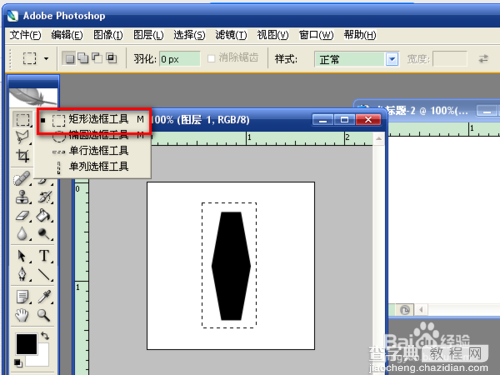Choose 单列选框工具 from the flyout

click(x=94, y=166)
